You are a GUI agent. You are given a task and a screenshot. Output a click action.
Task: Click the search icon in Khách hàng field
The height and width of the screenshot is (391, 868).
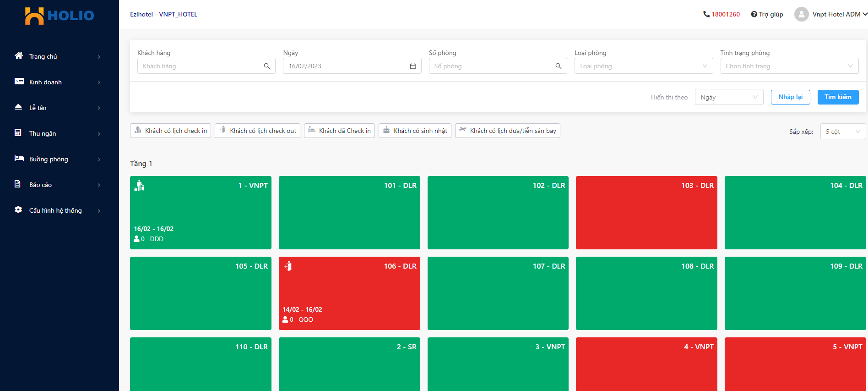pyautogui.click(x=267, y=66)
